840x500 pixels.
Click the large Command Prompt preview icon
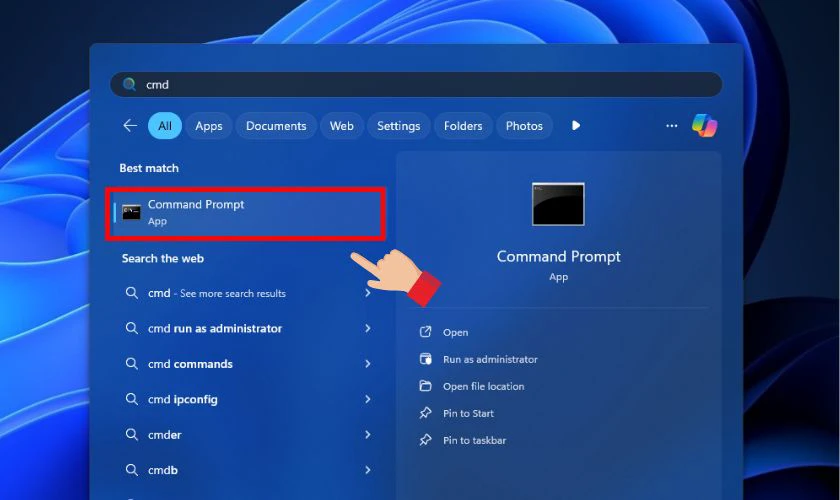(558, 204)
